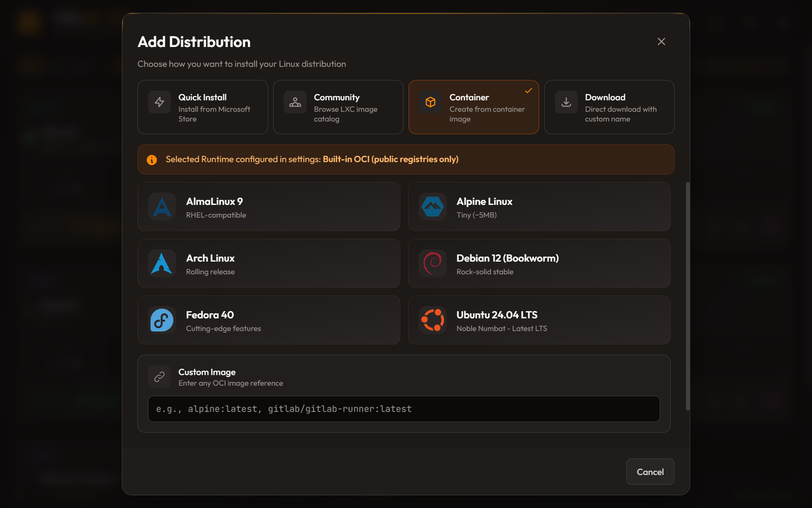Switch to the Quick Install option
Screen dimensions: 812x508
pos(203,107)
